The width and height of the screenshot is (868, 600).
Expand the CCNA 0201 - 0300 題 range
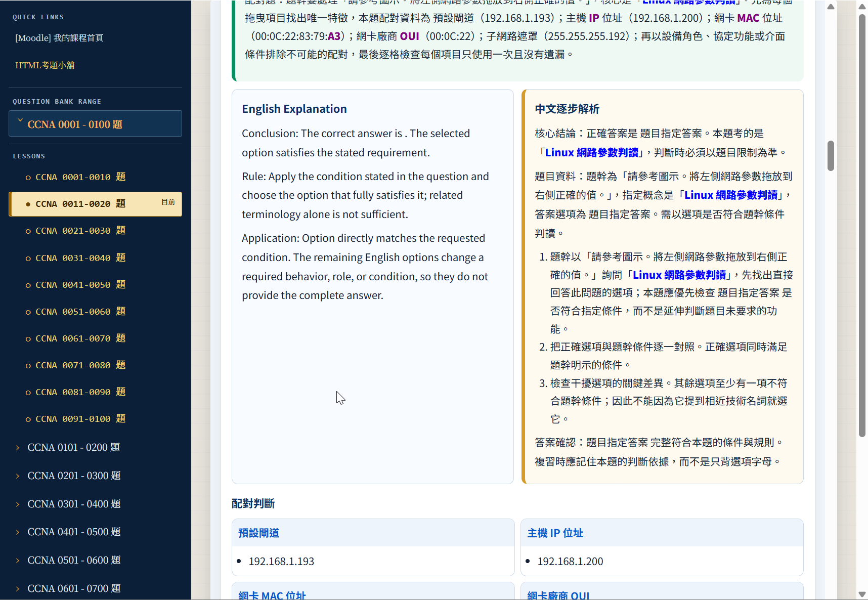[74, 476]
